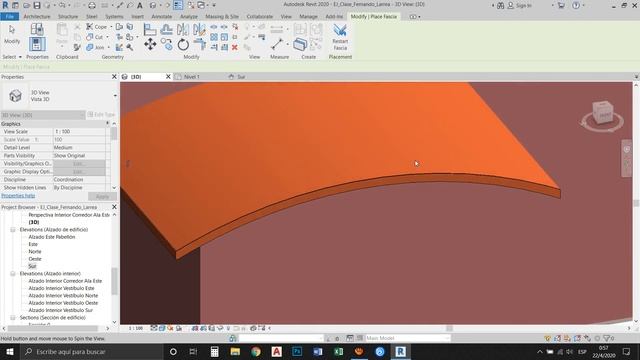Click Type Properties icon above Properties button
Screen dimensions: 640x360
(37, 29)
